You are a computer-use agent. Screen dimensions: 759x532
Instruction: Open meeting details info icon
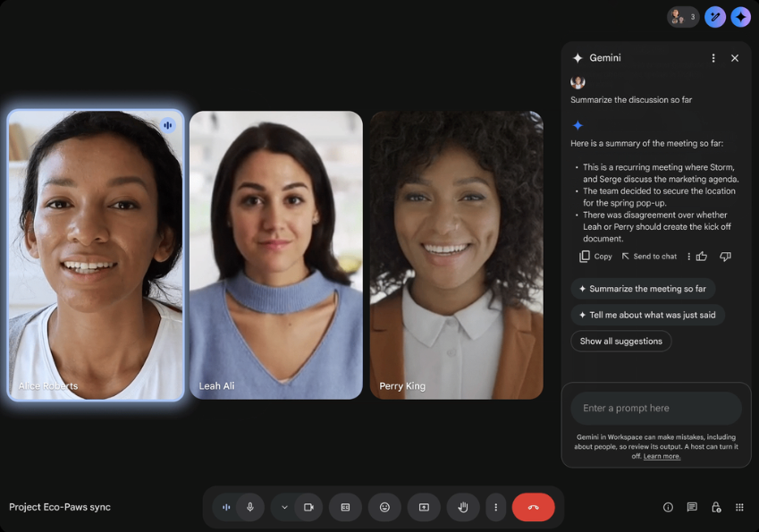668,507
